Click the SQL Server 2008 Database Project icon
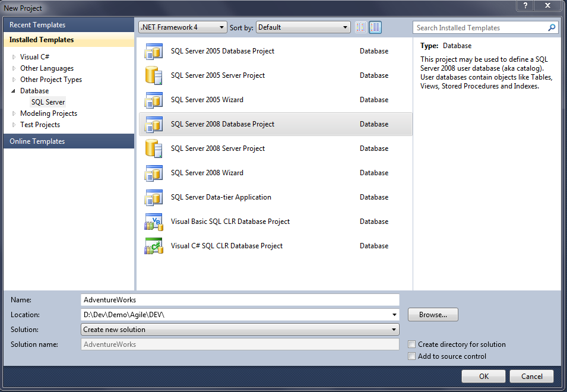 pyautogui.click(x=154, y=124)
